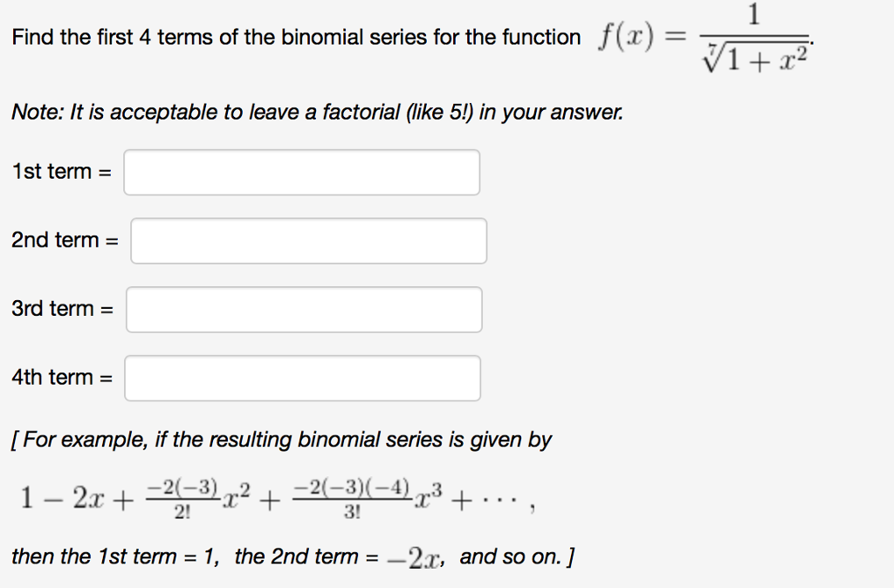The width and height of the screenshot is (894, 588).
Task: Click the 2nd term input field
Action: pyautogui.click(x=309, y=241)
